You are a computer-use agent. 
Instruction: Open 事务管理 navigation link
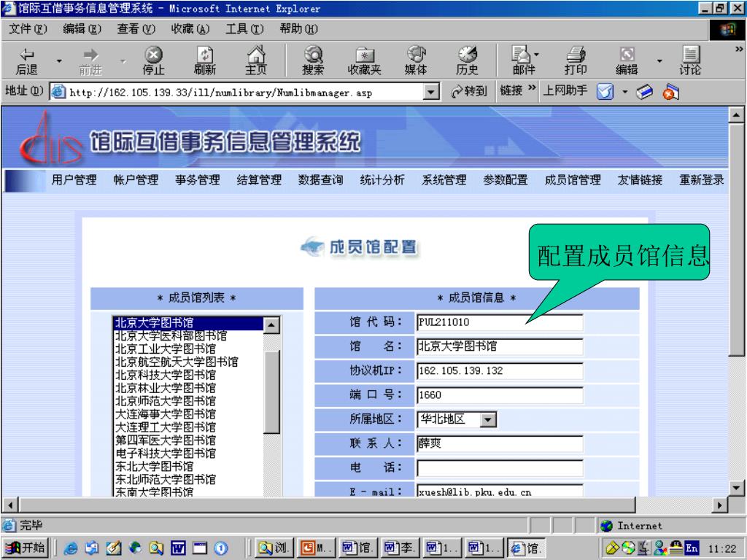[x=197, y=180]
